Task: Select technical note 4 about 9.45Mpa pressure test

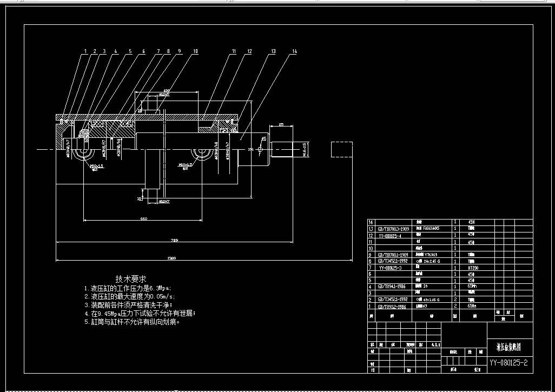Action: (140, 314)
